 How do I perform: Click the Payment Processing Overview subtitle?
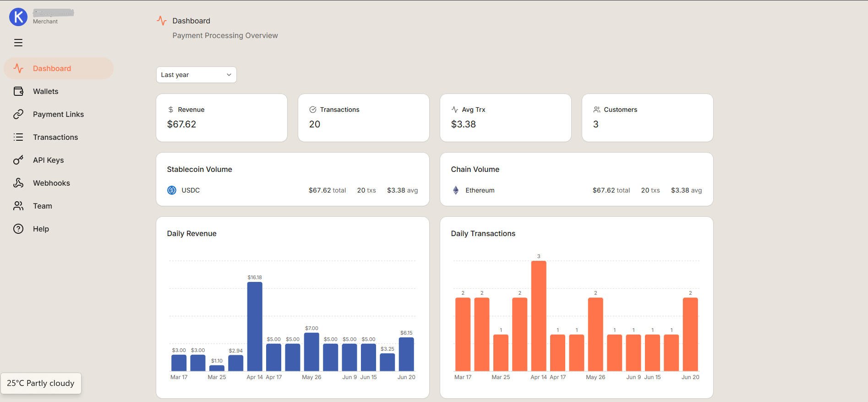pyautogui.click(x=225, y=35)
